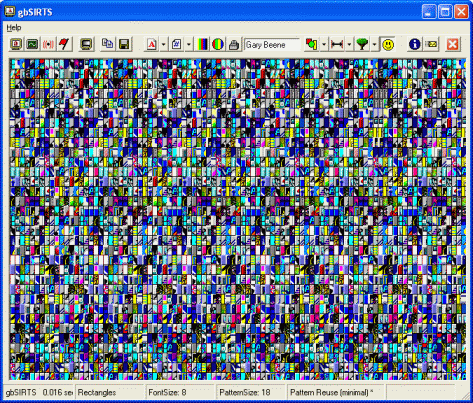Open dropdown arrow next to the shapes icon
Screen dimensions: 473x403
pyautogui.click(x=324, y=44)
